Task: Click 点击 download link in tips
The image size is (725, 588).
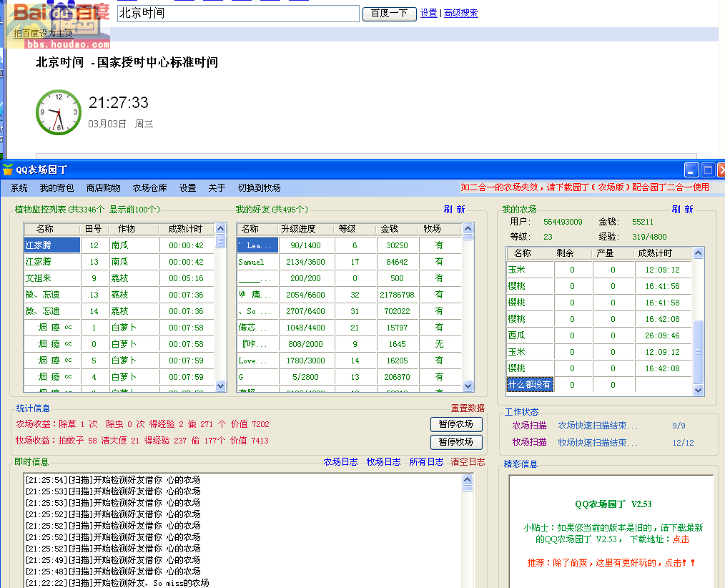Action: [681, 539]
